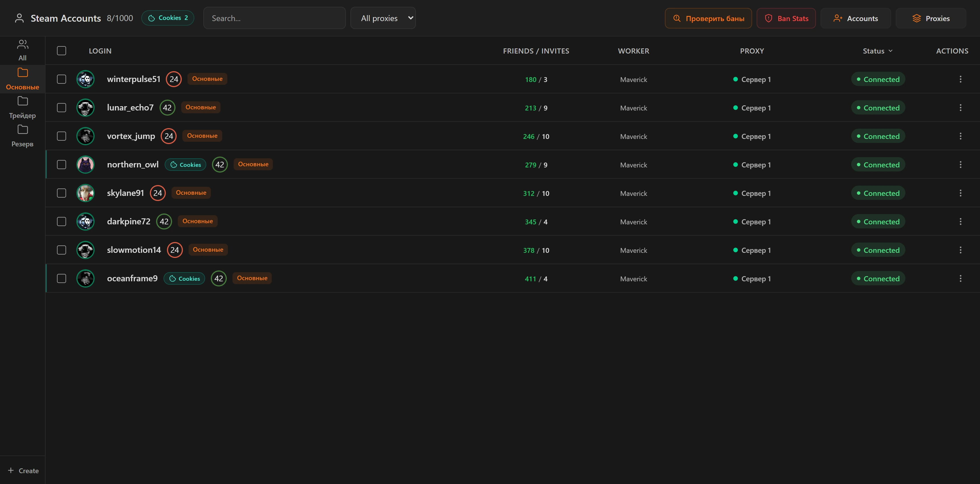Click the Steam Accounts user icon

point(19,18)
